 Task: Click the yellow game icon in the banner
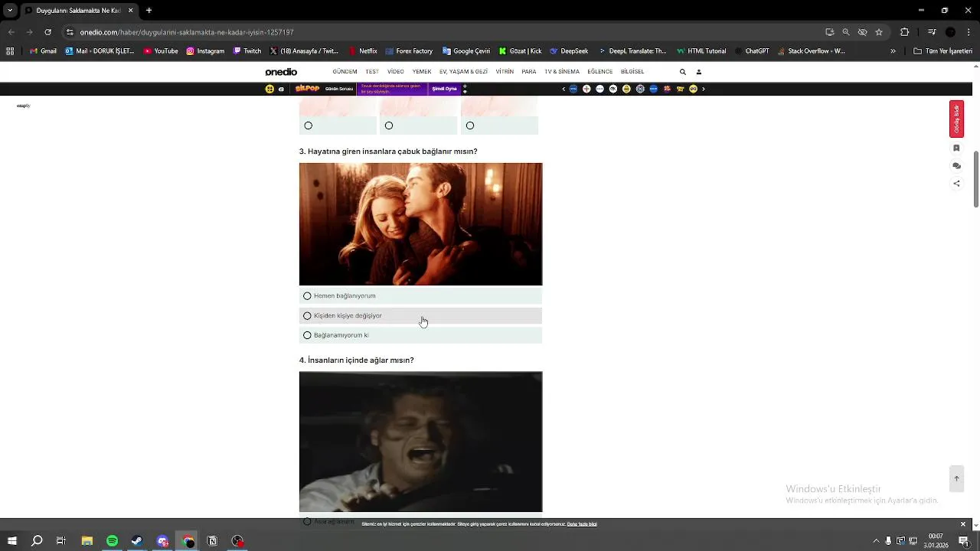(x=269, y=89)
